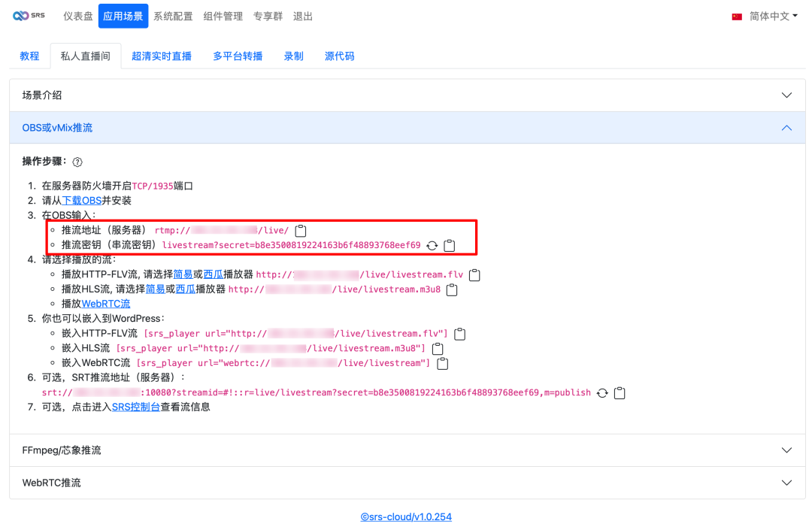Image resolution: width=812 pixels, height=527 pixels.
Task: Click the srs-cloud/v1.0.254 footer link
Action: [x=406, y=516]
